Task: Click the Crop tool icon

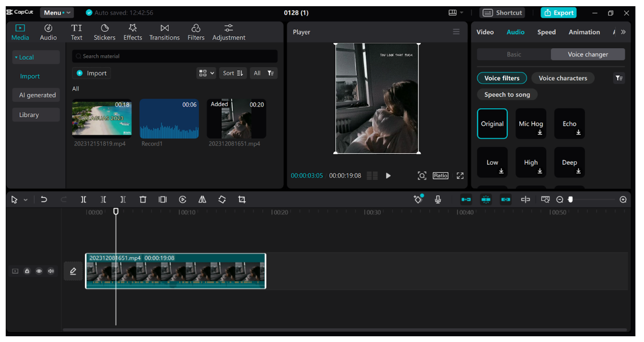Action: coord(242,200)
